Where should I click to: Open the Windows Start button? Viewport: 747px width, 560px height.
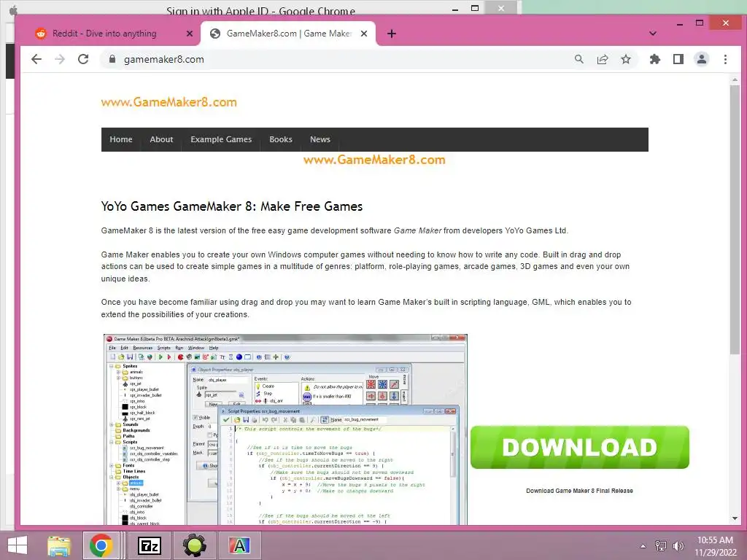tap(18, 545)
